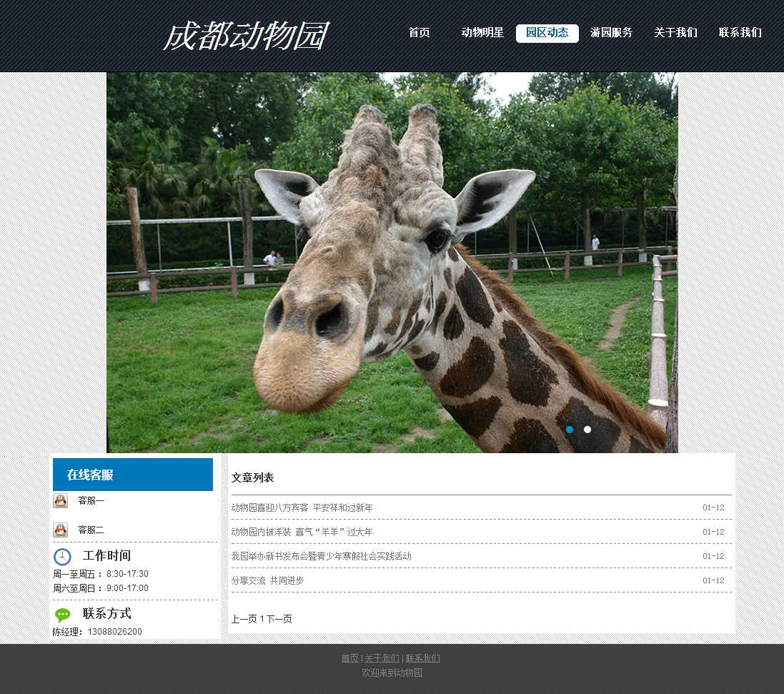Click the QQ penguin icon beside 客服二

[61, 530]
